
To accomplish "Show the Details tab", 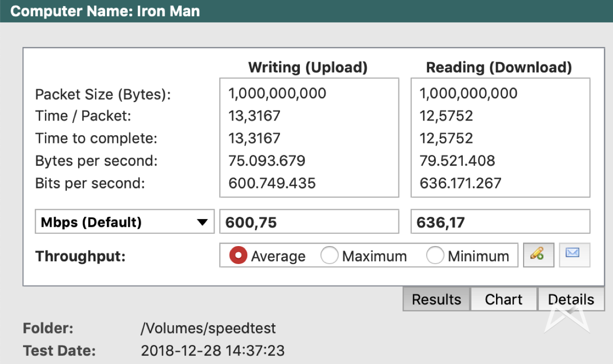I will click(571, 300).
